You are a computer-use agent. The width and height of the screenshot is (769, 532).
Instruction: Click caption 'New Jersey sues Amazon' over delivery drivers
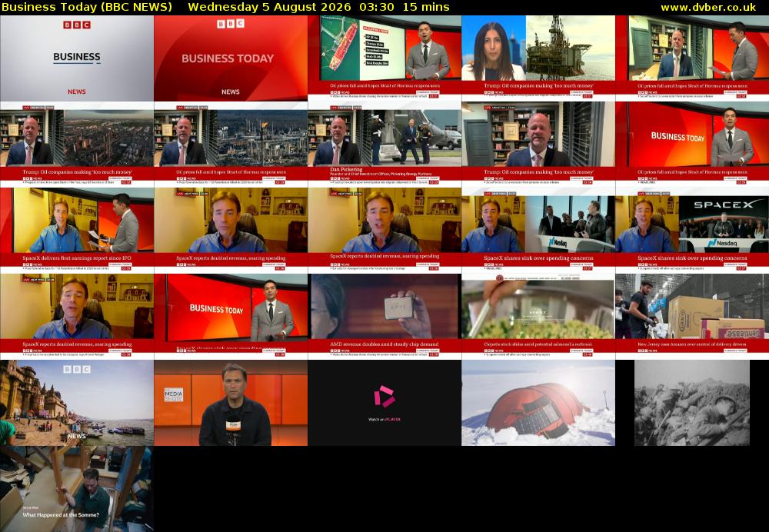click(692, 344)
